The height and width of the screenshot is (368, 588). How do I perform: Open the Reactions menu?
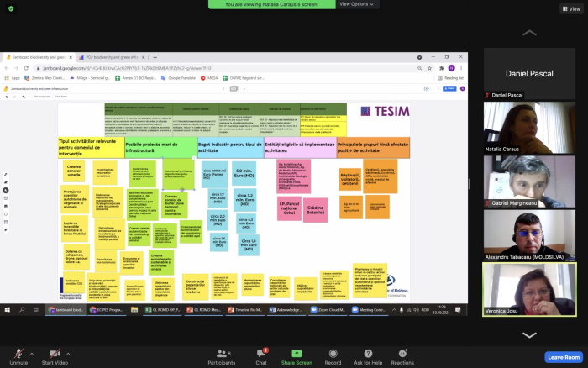pyautogui.click(x=402, y=357)
